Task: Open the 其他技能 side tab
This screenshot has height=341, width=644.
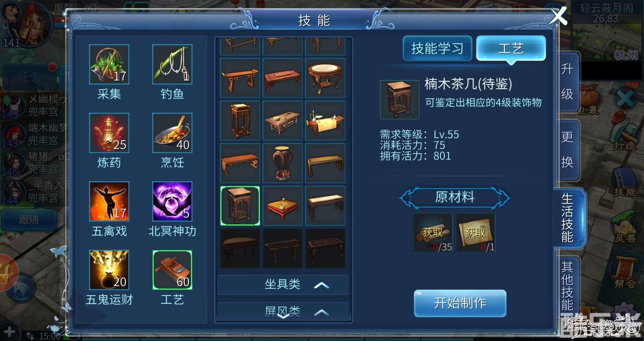Action: 567,286
